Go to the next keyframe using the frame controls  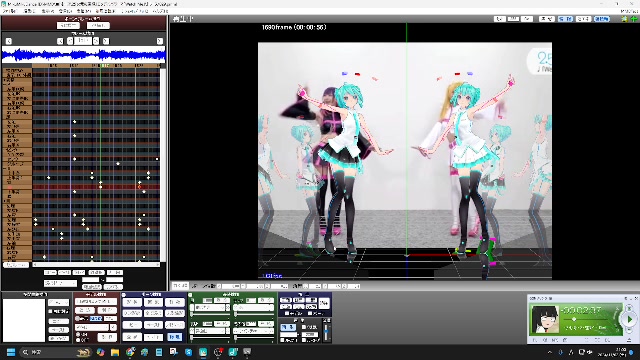click(106, 41)
